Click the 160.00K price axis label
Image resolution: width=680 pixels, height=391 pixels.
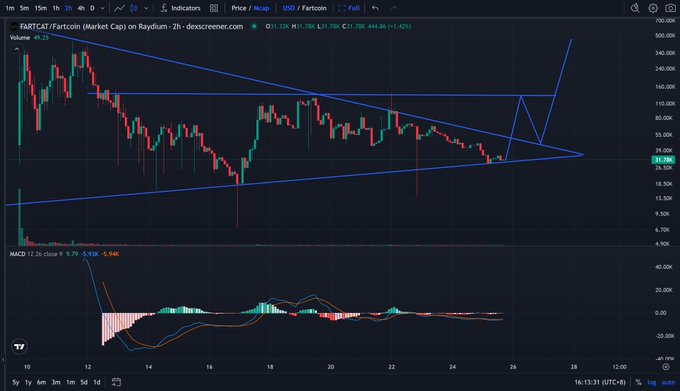[665, 87]
